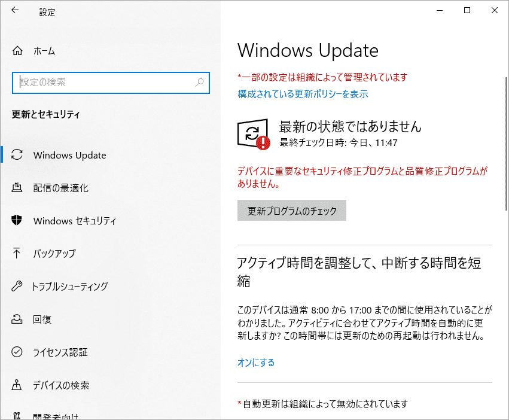Viewport: 509px width, 420px height.
Task: Click the 自動更新は組織によって無効 notice
Action: coord(322,404)
